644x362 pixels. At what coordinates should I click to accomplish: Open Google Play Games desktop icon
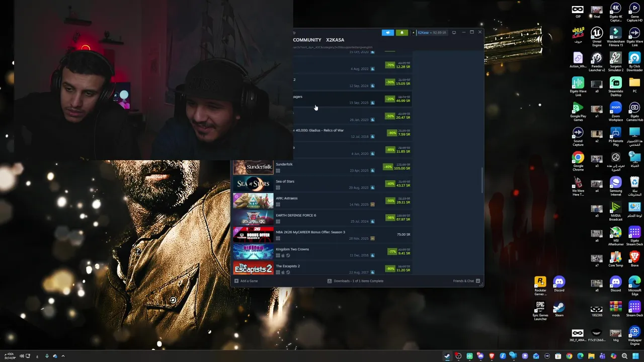pyautogui.click(x=578, y=112)
